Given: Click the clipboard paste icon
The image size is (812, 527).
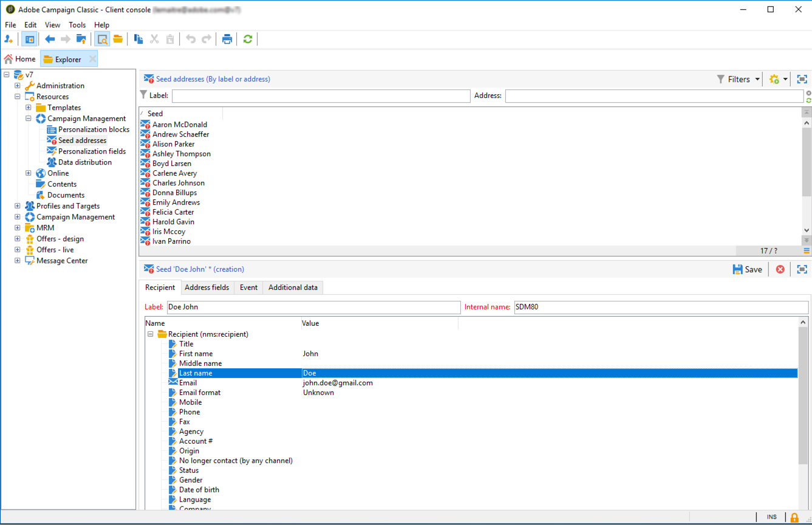Looking at the screenshot, I should pyautogui.click(x=170, y=40).
